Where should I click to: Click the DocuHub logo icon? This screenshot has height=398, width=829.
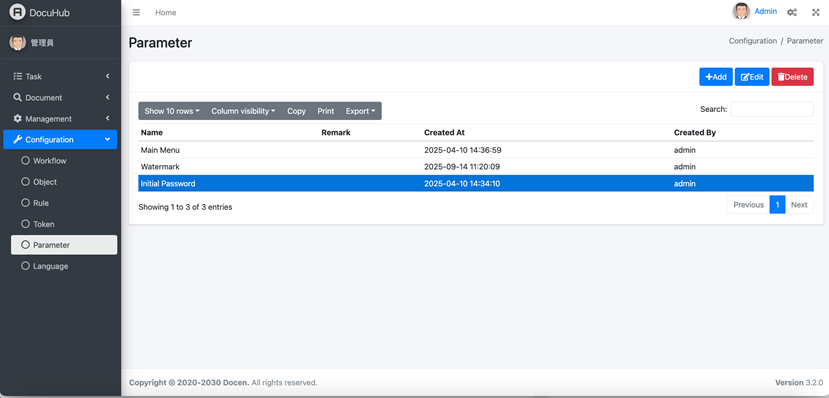tap(17, 12)
